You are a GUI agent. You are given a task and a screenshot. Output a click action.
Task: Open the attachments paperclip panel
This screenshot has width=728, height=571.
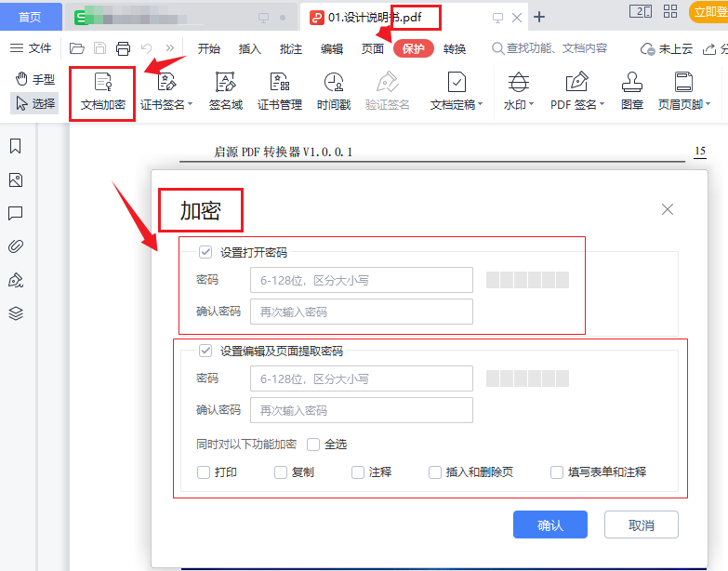click(15, 246)
